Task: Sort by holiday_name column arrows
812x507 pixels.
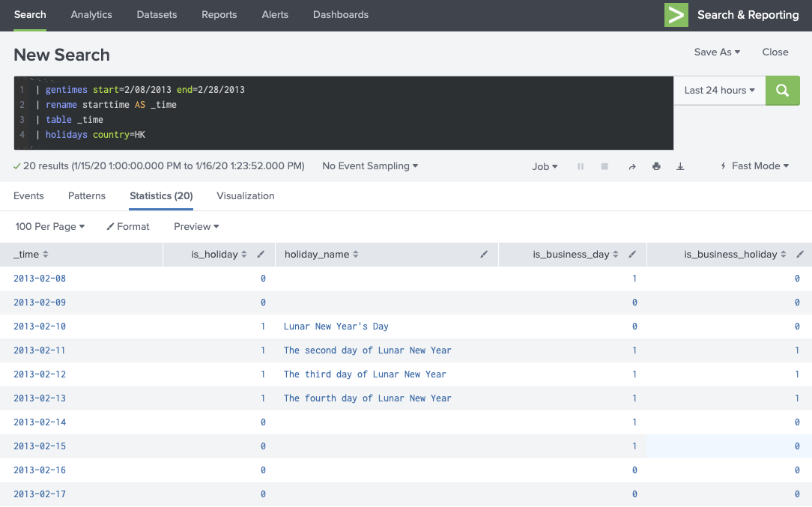Action: pos(355,255)
